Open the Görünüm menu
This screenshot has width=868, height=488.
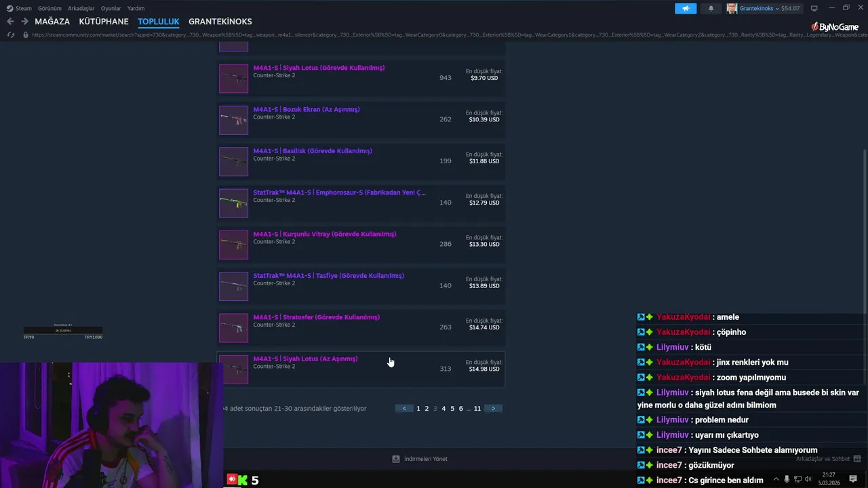click(x=50, y=9)
